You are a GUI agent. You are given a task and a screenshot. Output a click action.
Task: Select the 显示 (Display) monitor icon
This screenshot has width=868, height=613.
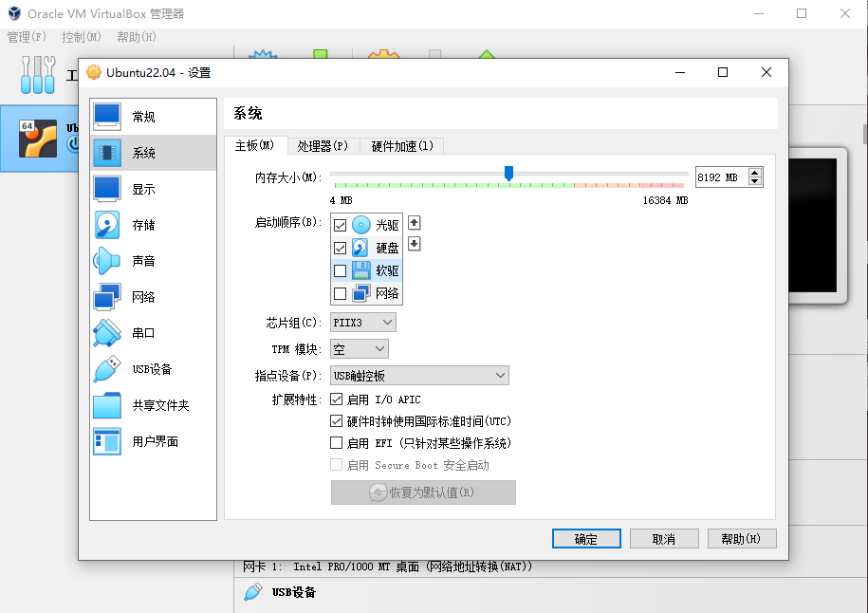coord(107,189)
